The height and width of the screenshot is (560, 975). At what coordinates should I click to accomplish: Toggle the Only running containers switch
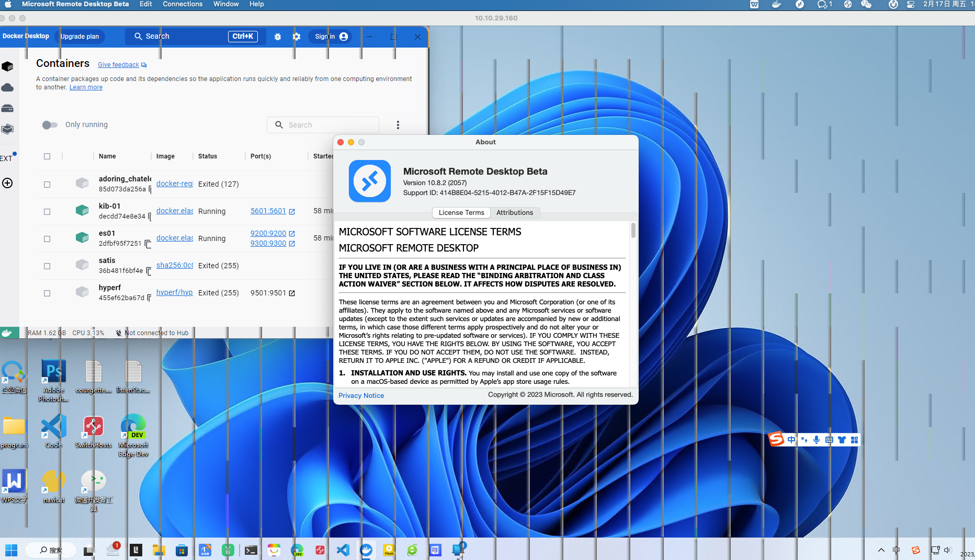(50, 125)
